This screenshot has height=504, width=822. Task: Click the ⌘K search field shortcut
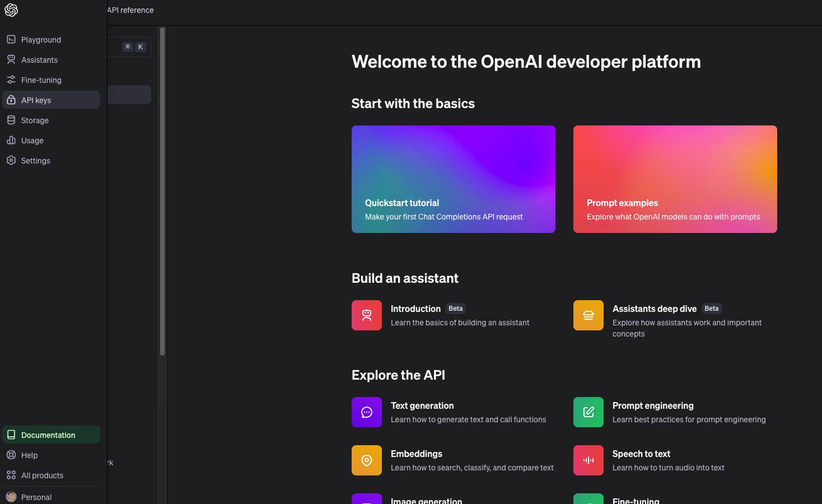pos(134,47)
